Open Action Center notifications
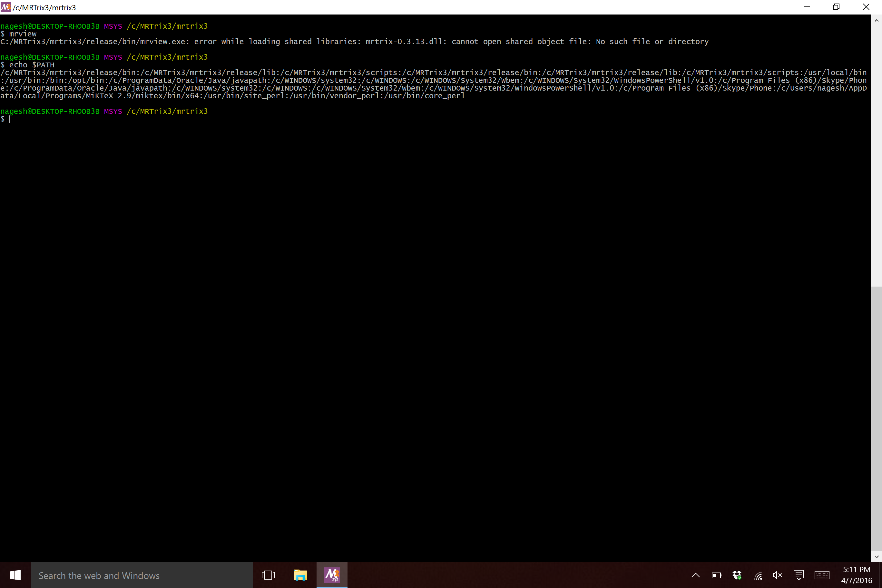 [x=799, y=575]
